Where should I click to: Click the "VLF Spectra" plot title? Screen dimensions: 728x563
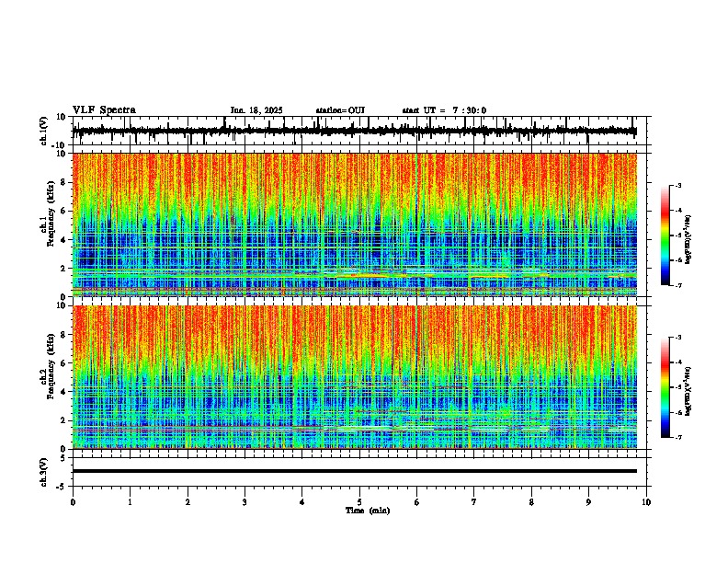coord(104,110)
